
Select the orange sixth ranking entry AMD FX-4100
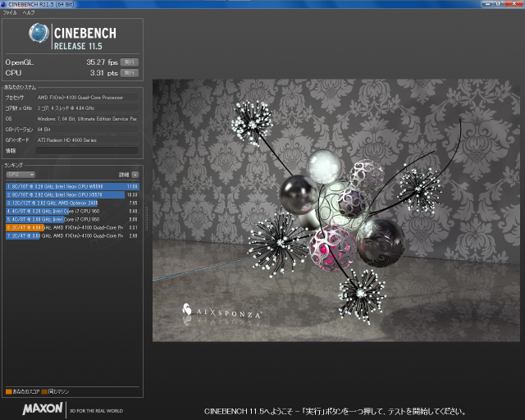pos(72,227)
